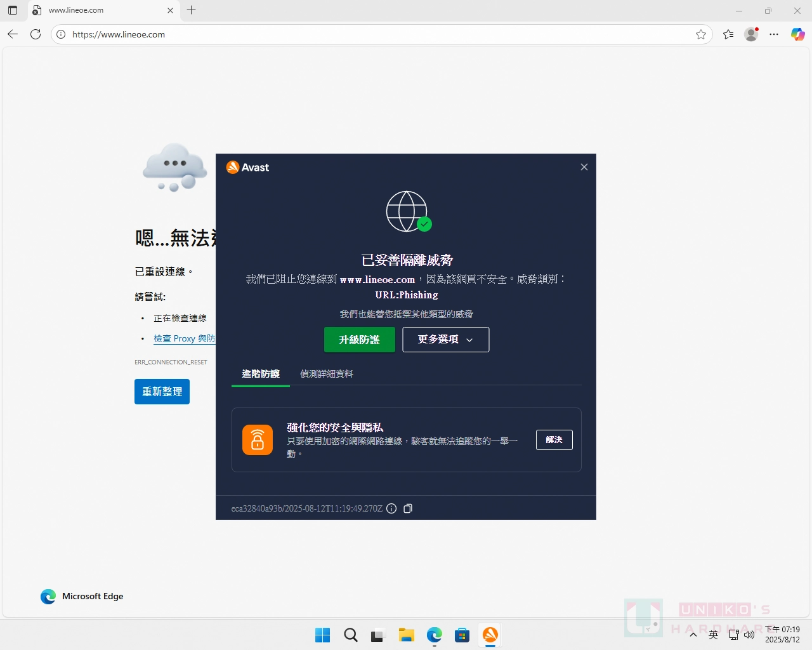
Task: Open the Edge profile avatar
Action: [x=751, y=34]
